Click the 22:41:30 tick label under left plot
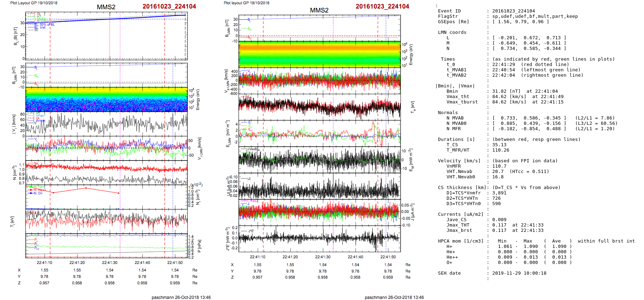Screen dimensions: 644x300 point(110,263)
